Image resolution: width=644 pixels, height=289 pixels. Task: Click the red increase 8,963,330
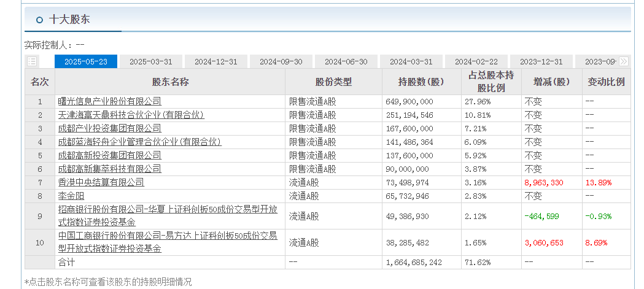click(544, 182)
